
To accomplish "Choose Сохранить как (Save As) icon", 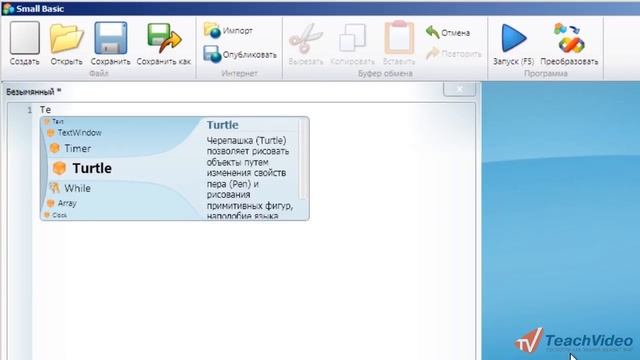I will (164, 38).
